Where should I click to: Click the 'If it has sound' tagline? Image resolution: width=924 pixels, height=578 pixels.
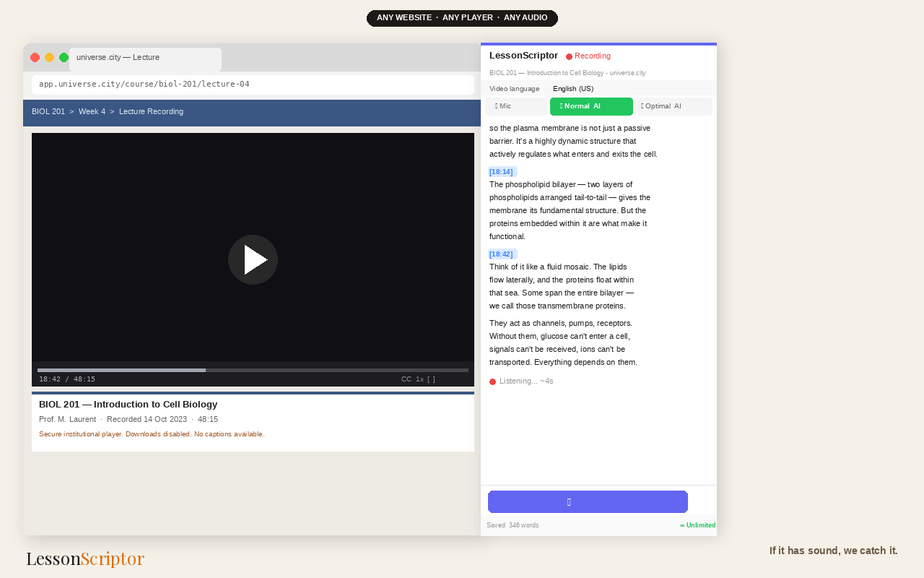click(x=834, y=551)
